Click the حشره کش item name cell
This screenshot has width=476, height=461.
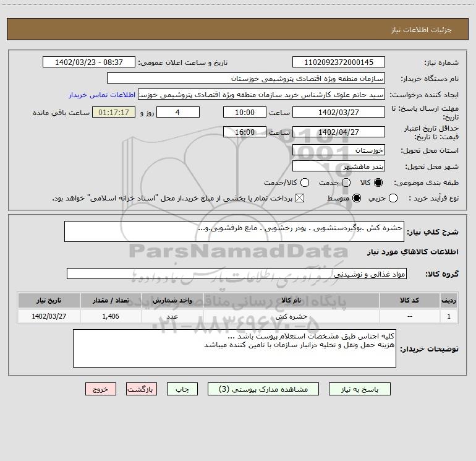[291, 316]
